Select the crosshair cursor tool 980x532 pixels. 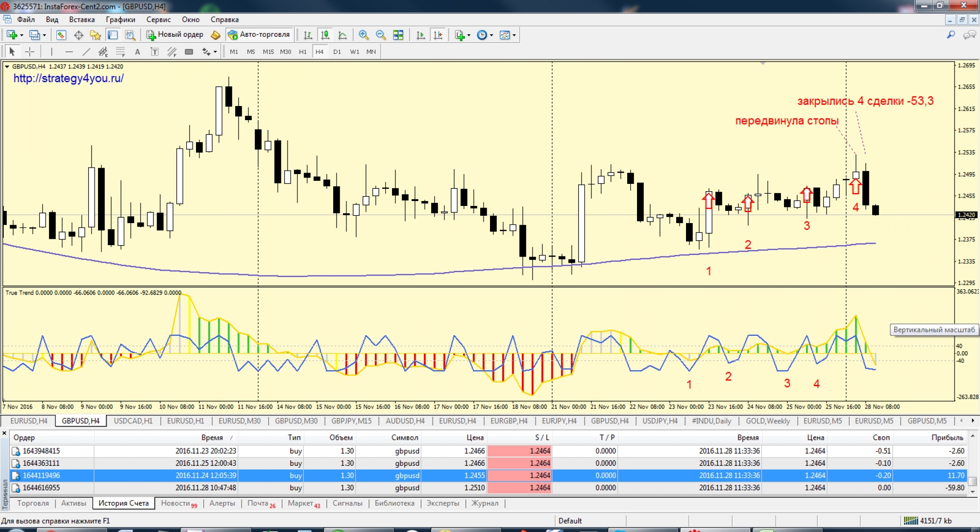click(29, 52)
